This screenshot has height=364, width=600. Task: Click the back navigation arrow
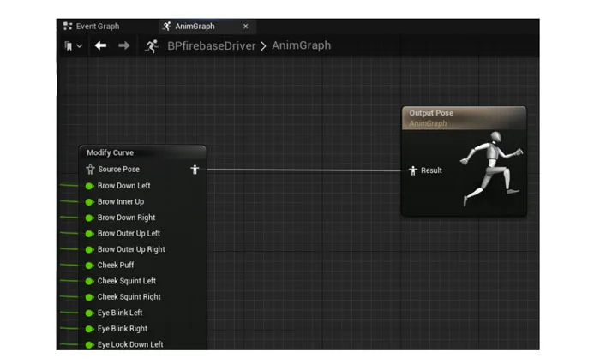click(x=100, y=46)
